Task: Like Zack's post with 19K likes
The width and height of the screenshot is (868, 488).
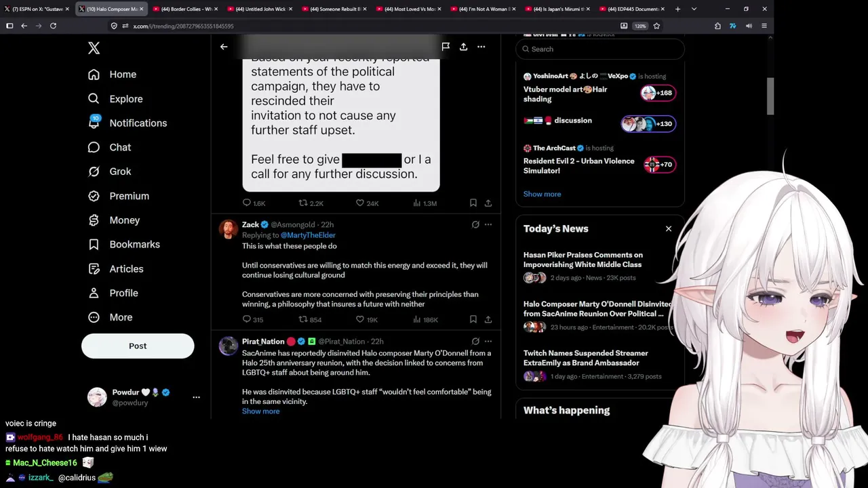Action: [367, 319]
